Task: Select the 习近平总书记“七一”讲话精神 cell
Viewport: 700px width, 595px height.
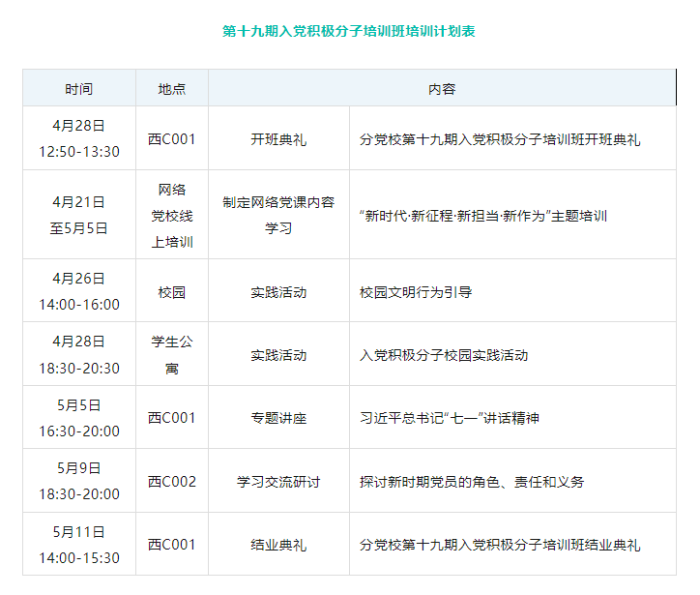Action: [450, 418]
